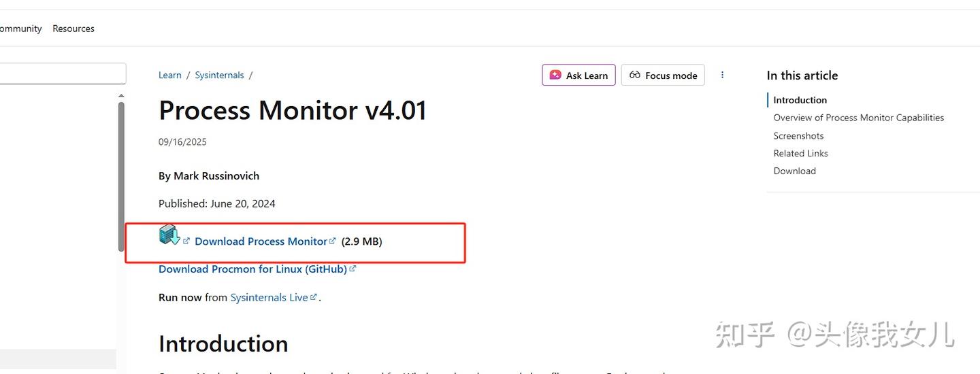Viewport: 980px width, 374px height.
Task: Go to Overview of Process Monitor Capabilities
Action: pos(859,118)
